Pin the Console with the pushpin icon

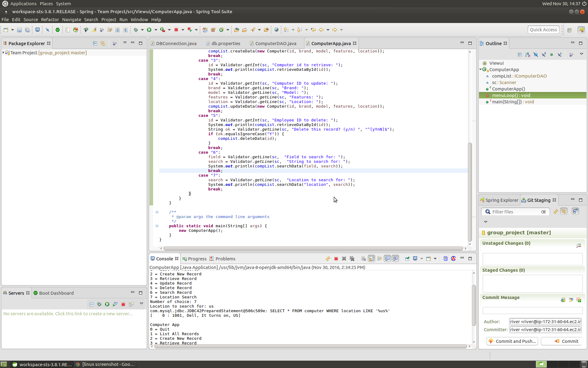pos(407,259)
